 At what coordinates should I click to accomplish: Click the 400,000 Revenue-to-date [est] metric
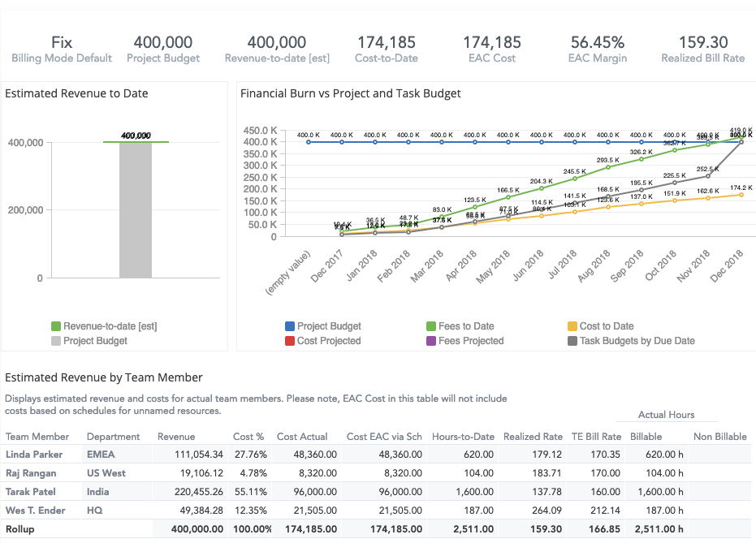click(x=277, y=50)
